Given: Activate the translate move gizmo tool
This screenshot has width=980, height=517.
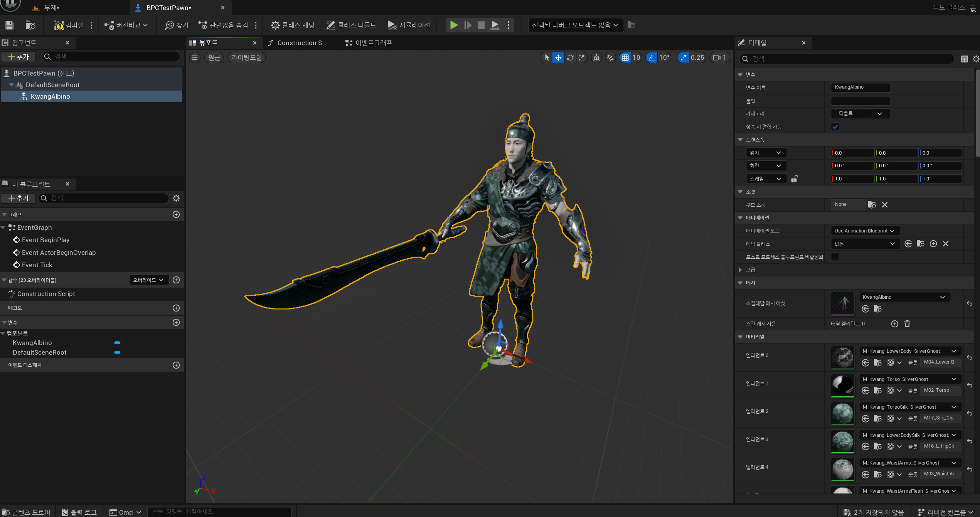Looking at the screenshot, I should (558, 57).
